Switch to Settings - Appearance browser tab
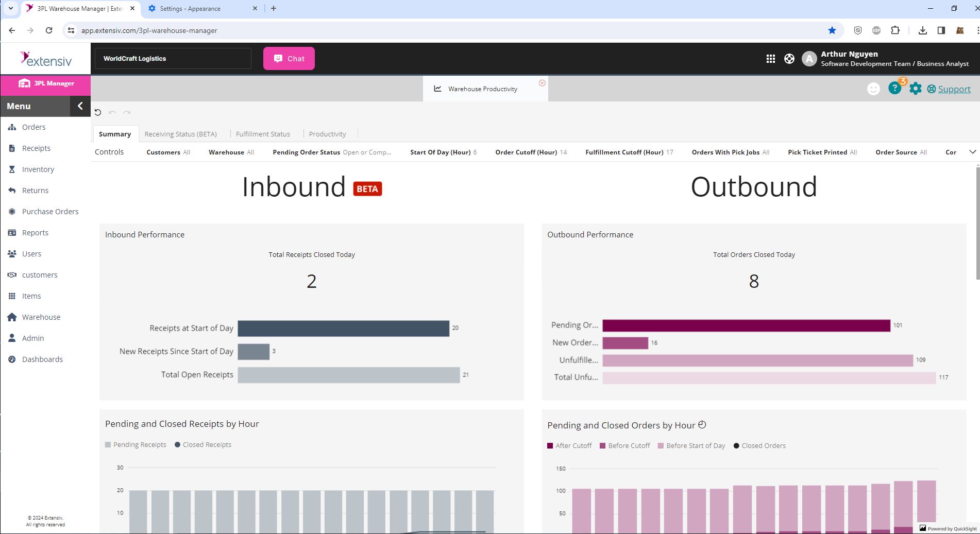This screenshot has width=980, height=534. [x=203, y=9]
